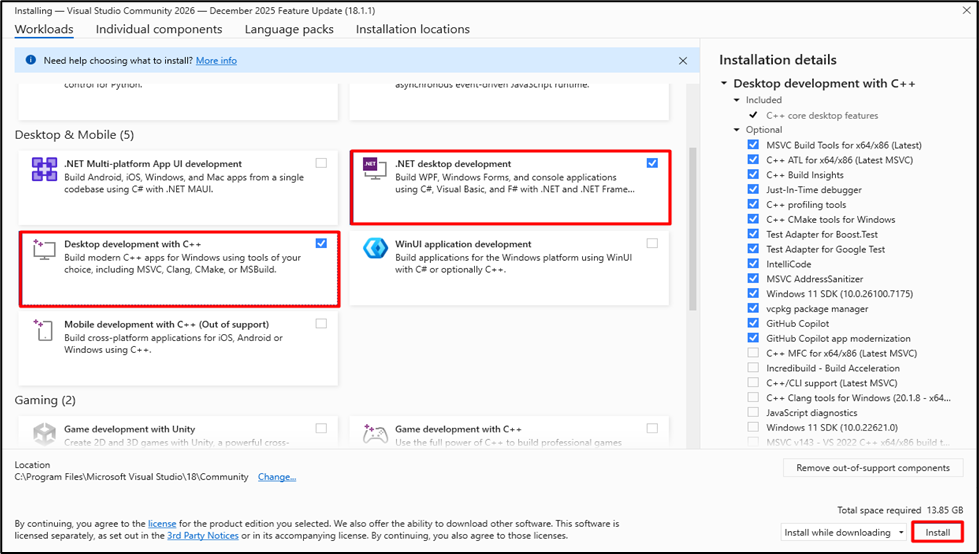Check C++ MFC for x64/x86 option
The image size is (979, 554).
click(x=753, y=353)
